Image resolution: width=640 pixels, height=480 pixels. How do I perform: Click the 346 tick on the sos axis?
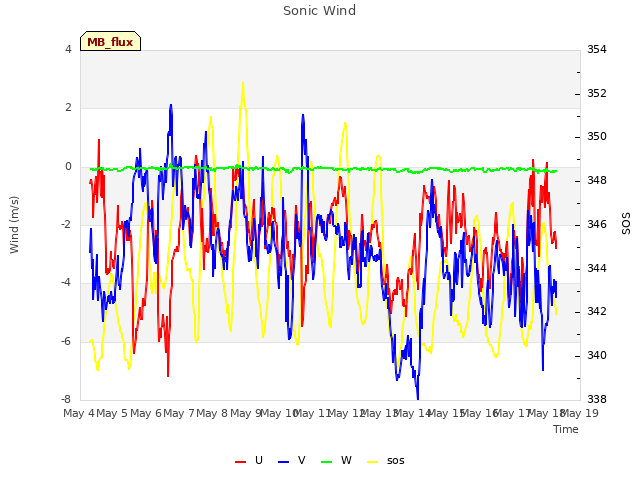597,224
